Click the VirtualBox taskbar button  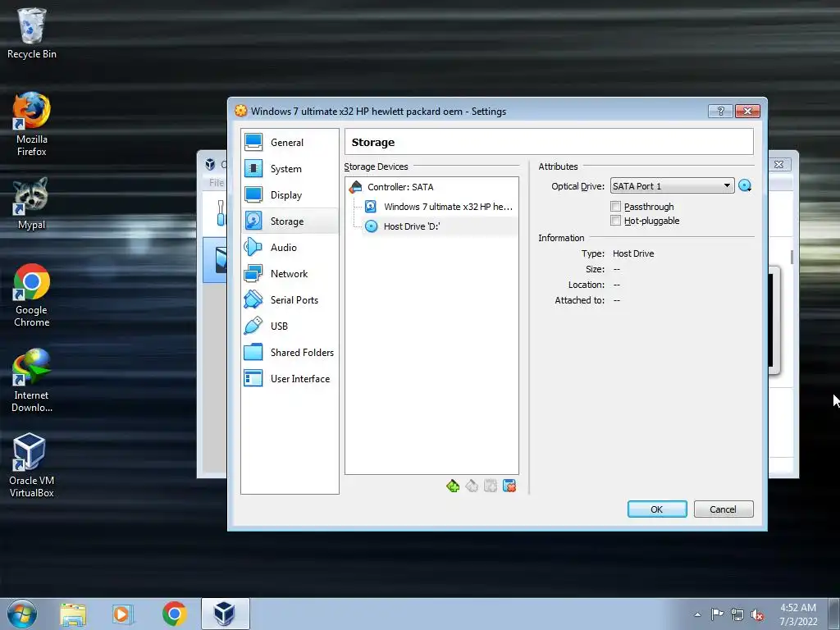[226, 614]
